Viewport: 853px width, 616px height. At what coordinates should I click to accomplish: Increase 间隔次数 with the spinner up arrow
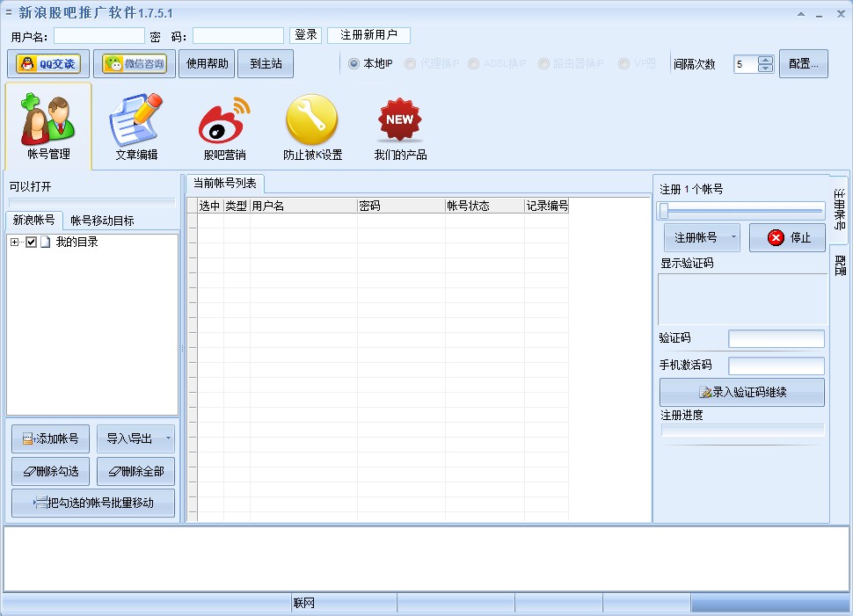[765, 60]
